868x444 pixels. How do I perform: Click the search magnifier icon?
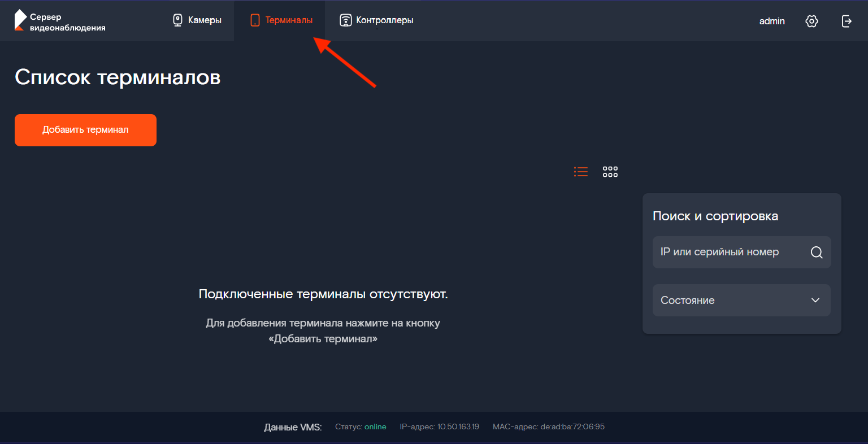tap(817, 253)
